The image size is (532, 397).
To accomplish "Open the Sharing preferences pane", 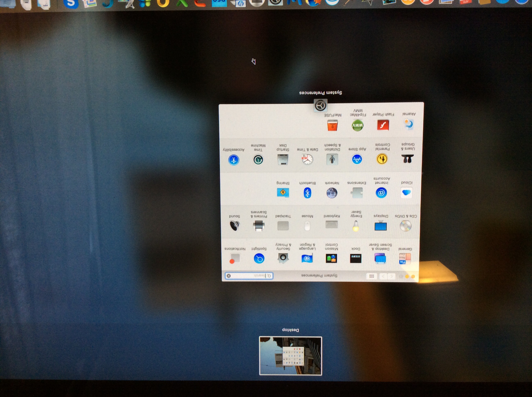I will 283,193.
